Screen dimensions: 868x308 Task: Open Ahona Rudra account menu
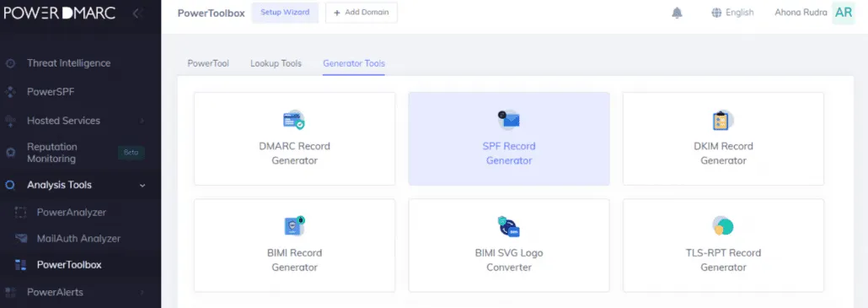[x=801, y=13]
